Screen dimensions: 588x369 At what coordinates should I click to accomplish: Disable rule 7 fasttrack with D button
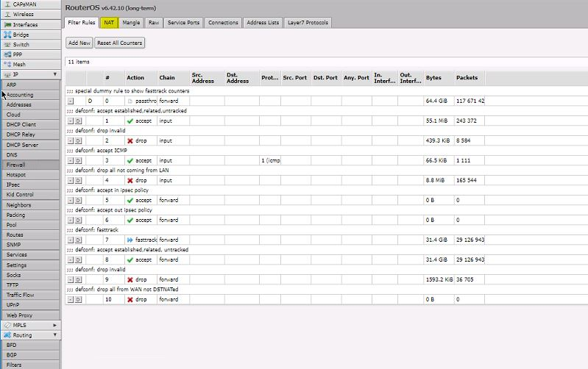(78, 240)
